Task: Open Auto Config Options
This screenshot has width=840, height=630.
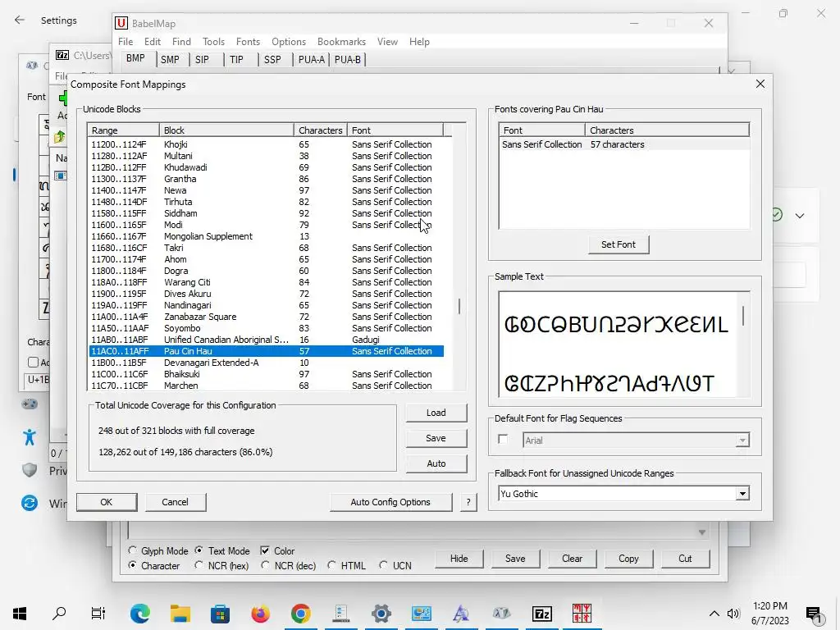Action: (390, 502)
